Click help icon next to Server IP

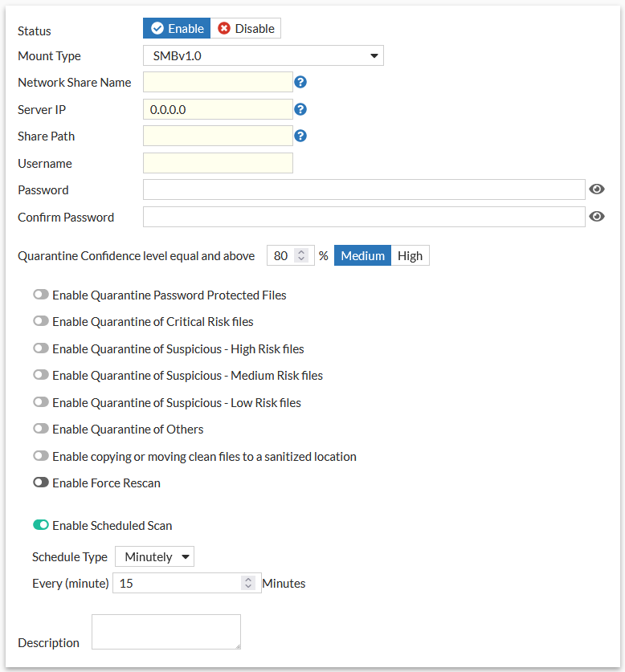click(x=301, y=109)
